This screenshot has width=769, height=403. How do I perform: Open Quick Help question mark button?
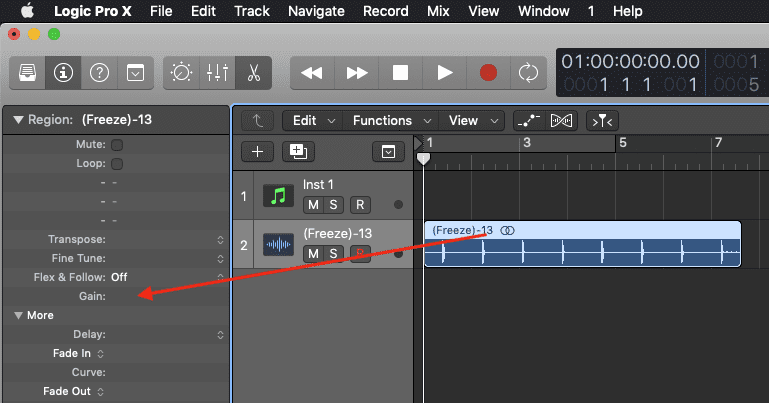click(99, 73)
